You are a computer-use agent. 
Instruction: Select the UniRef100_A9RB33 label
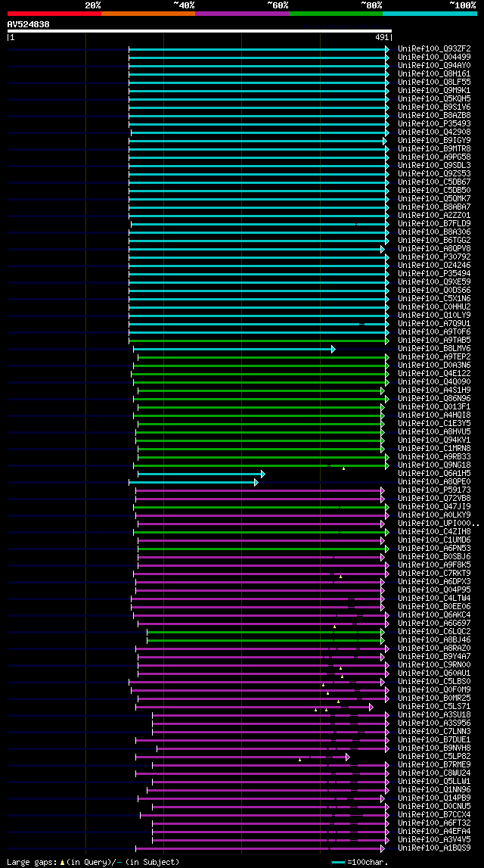434,456
